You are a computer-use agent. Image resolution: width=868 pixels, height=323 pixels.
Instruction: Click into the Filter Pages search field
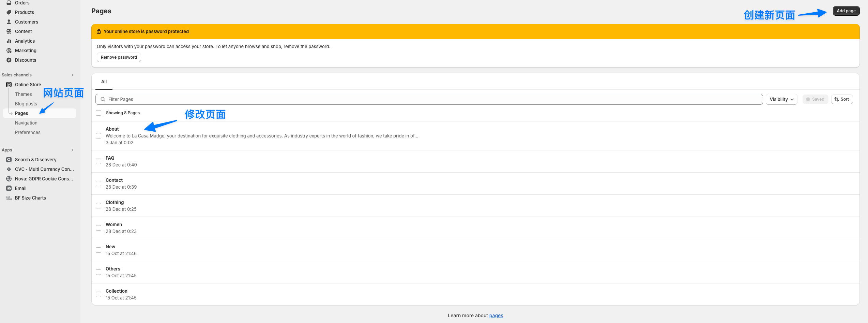(429, 99)
